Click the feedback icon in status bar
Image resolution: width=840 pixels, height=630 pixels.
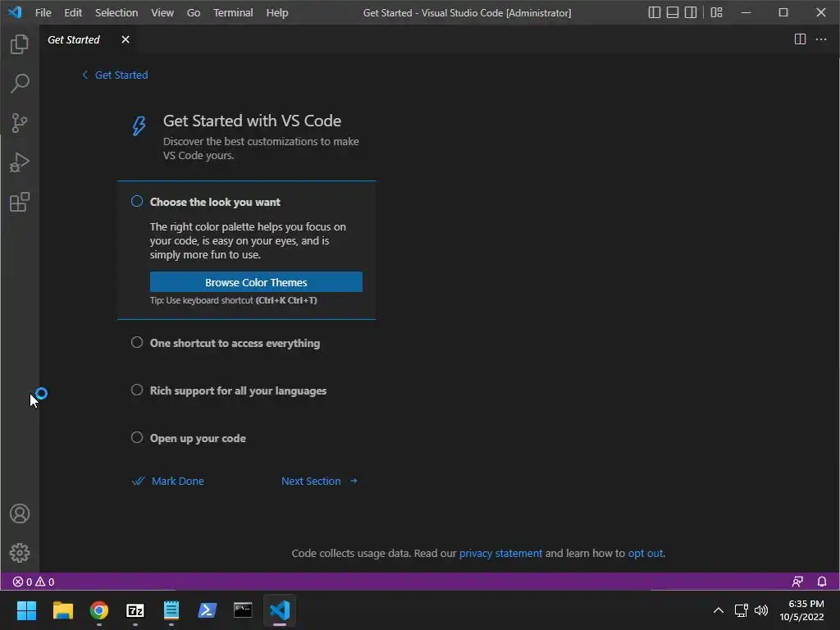click(797, 582)
